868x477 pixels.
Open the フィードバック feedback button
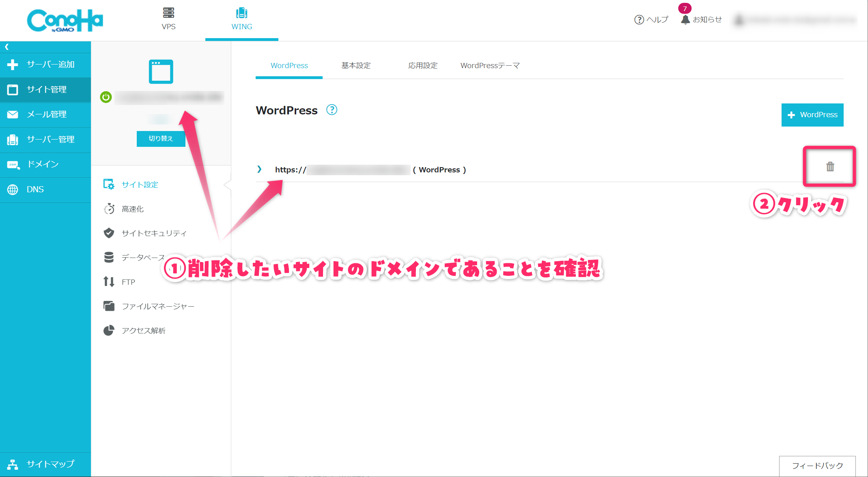coord(817,466)
